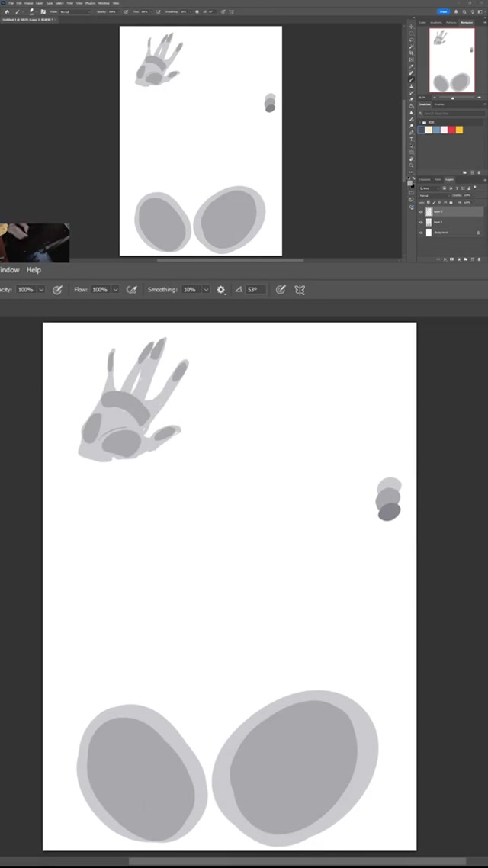Click the brush angle icon
Image resolution: width=488 pixels, height=868 pixels.
click(x=239, y=290)
